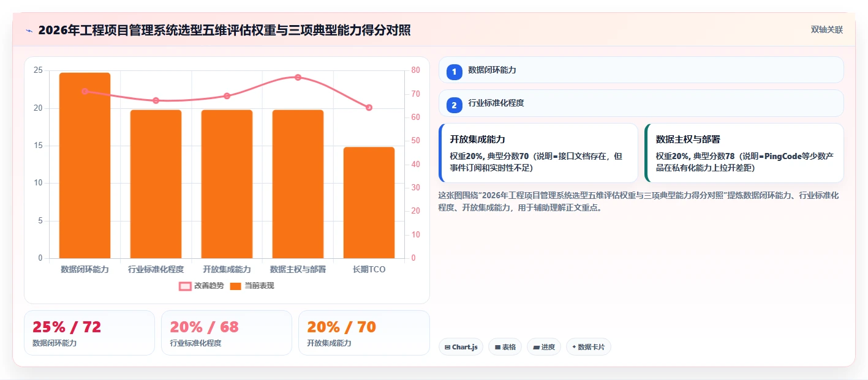Click the 行业标准化程度 orange bar
Image resolution: width=868 pixels, height=380 pixels.
156,184
